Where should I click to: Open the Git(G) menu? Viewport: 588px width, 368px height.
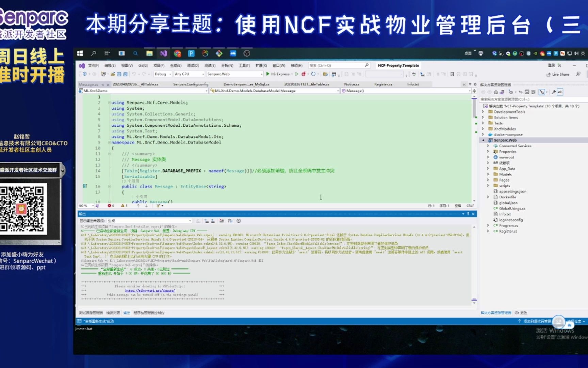143,65
